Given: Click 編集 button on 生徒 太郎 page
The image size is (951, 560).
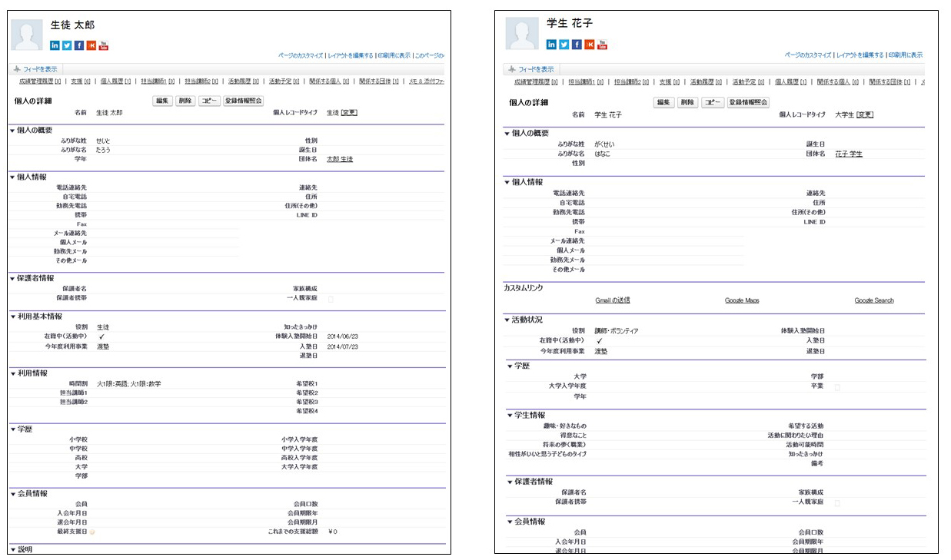Looking at the screenshot, I should pyautogui.click(x=162, y=101).
